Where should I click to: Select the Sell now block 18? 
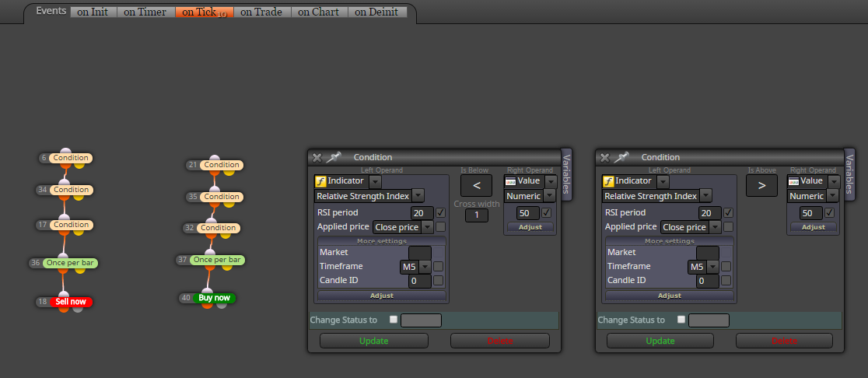71,302
